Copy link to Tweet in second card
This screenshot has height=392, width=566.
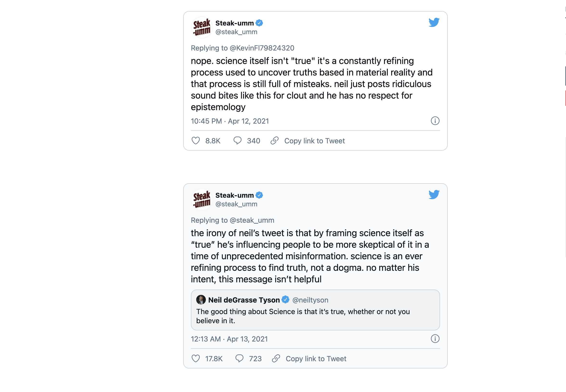click(x=316, y=359)
